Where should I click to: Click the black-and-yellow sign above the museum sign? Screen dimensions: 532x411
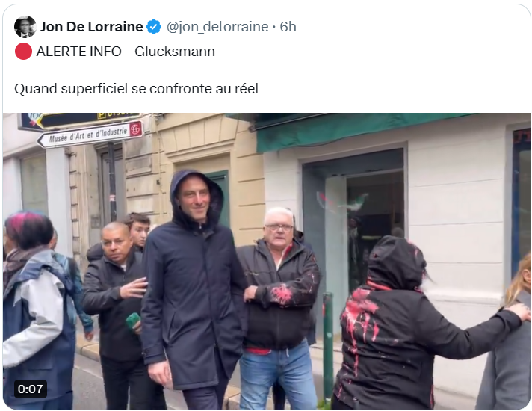tap(80, 120)
